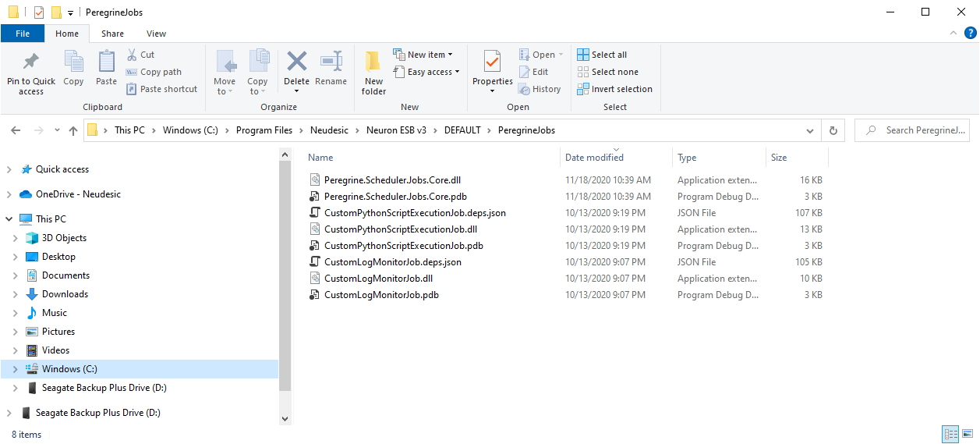Open file History from the ribbon

click(540, 89)
